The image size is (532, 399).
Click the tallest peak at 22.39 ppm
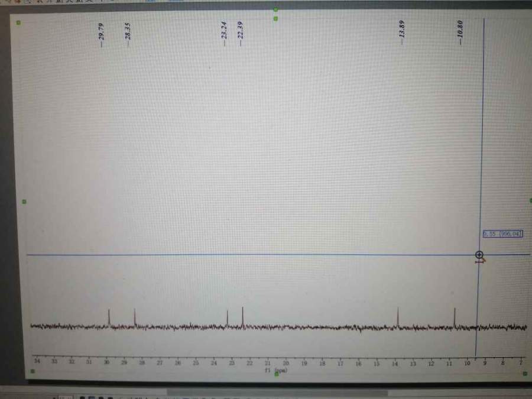click(242, 317)
